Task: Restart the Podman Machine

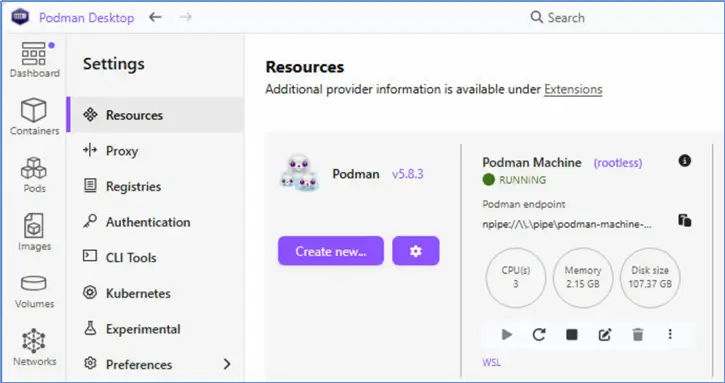Action: (539, 334)
